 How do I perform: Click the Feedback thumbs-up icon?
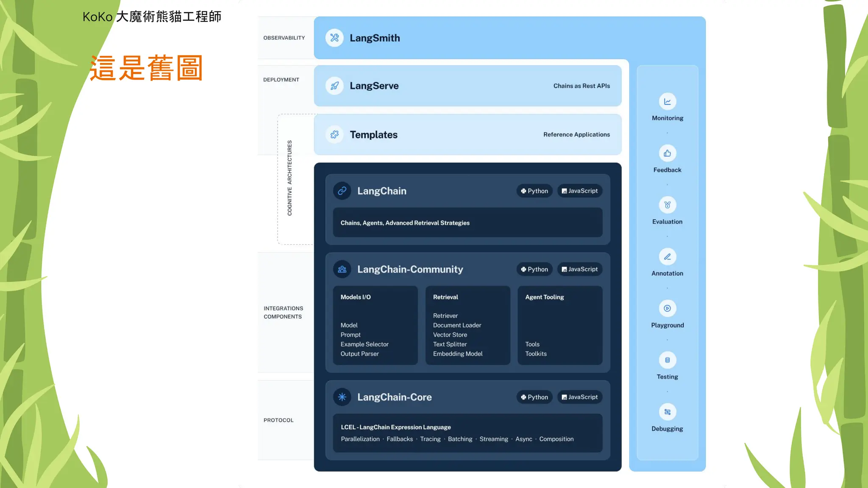[667, 153]
